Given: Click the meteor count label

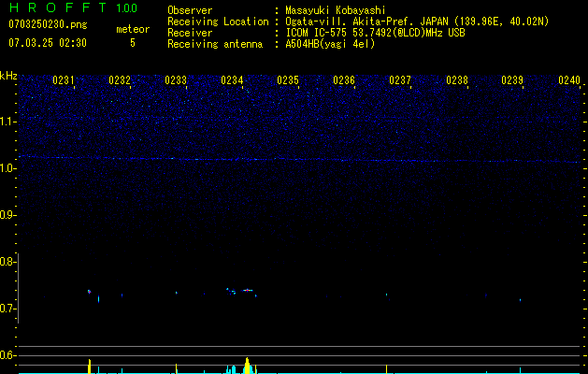Looking at the screenshot, I should tap(133, 29).
